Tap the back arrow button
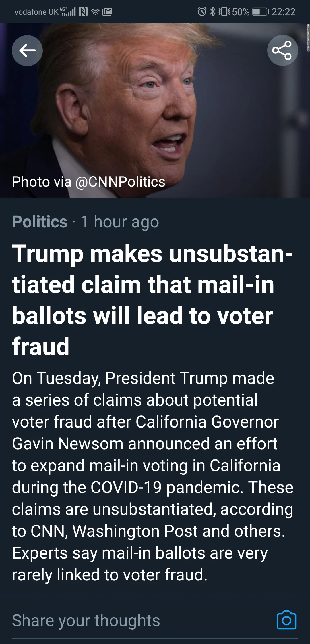 (27, 51)
